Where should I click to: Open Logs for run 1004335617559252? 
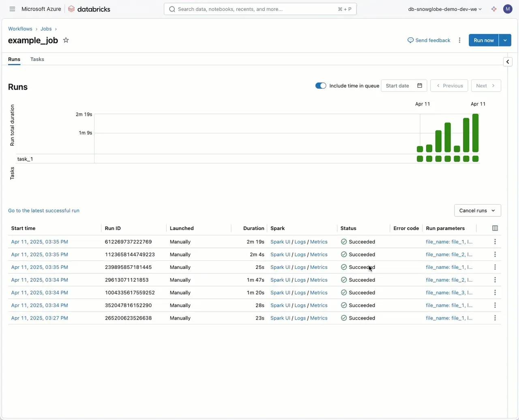click(300, 292)
